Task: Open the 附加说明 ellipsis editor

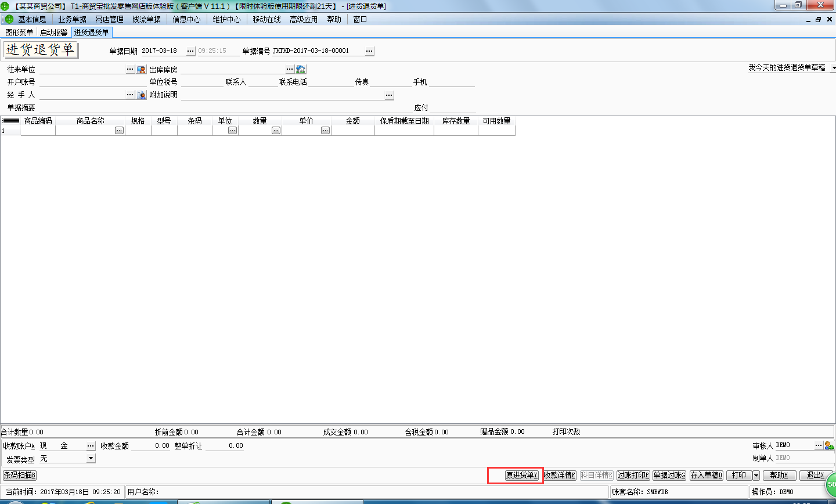Action: tap(389, 95)
